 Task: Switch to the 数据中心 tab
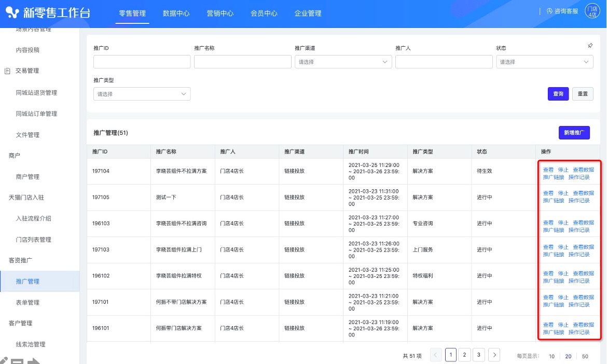pyautogui.click(x=176, y=13)
